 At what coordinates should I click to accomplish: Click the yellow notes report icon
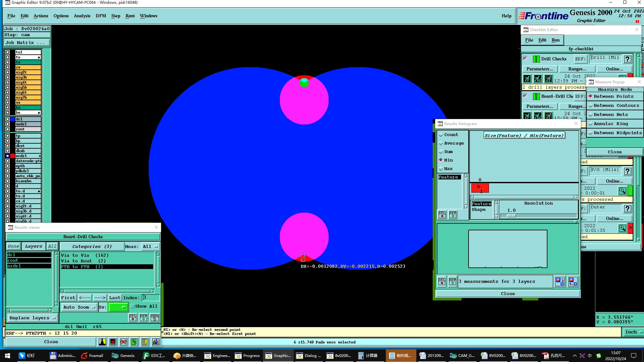click(145, 342)
